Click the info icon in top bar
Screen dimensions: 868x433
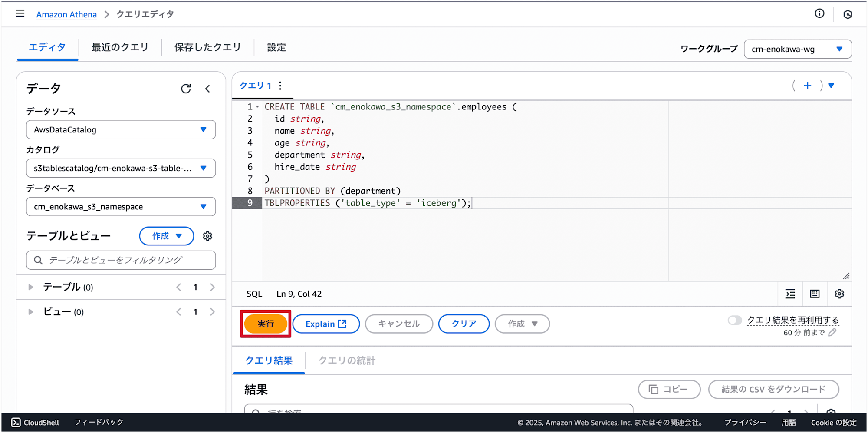click(819, 13)
